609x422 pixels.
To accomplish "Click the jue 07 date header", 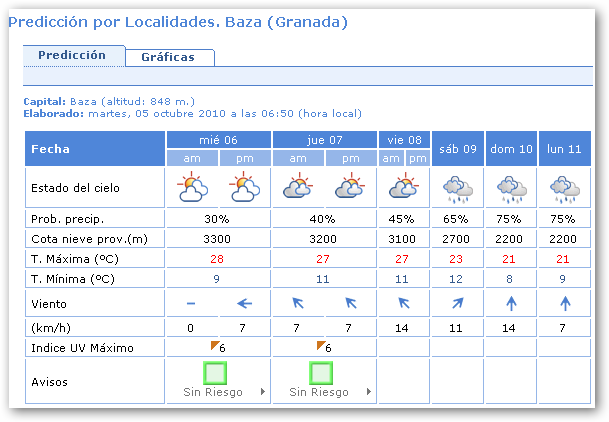I will pyautogui.click(x=324, y=140).
